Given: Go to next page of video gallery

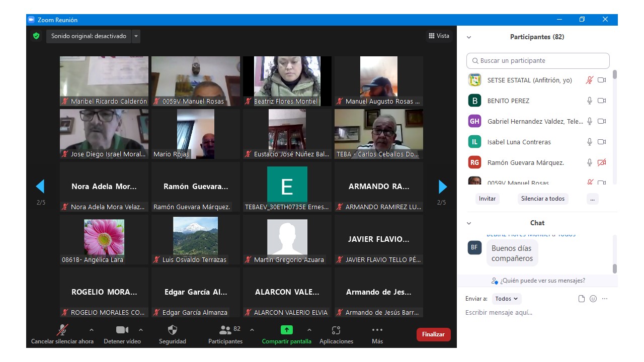Looking at the screenshot, I should 443,187.
